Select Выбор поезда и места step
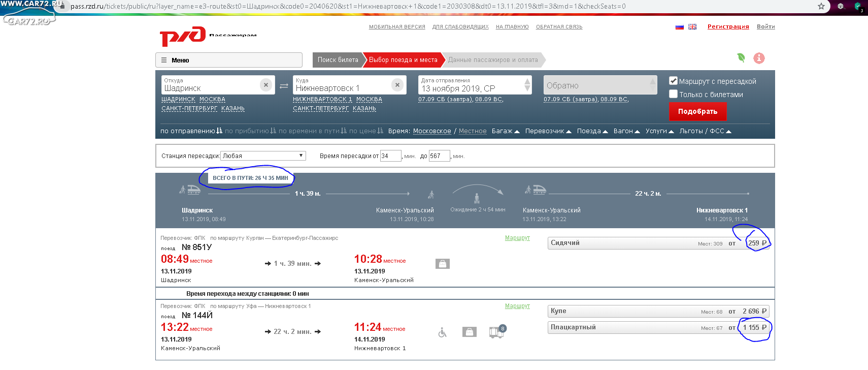The width and height of the screenshot is (868, 370). [403, 60]
